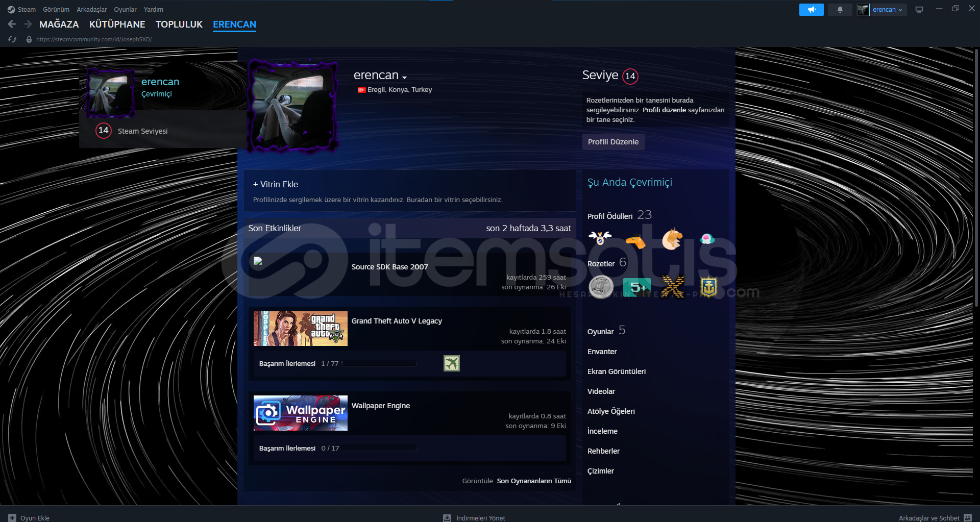Switch to the KÜTÜPHANE tab
The image size is (980, 522).
point(117,24)
